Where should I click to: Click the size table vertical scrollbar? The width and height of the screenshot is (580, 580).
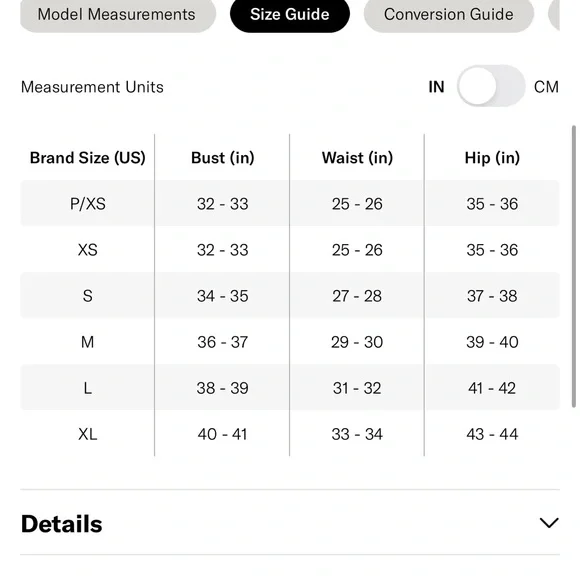(x=574, y=266)
